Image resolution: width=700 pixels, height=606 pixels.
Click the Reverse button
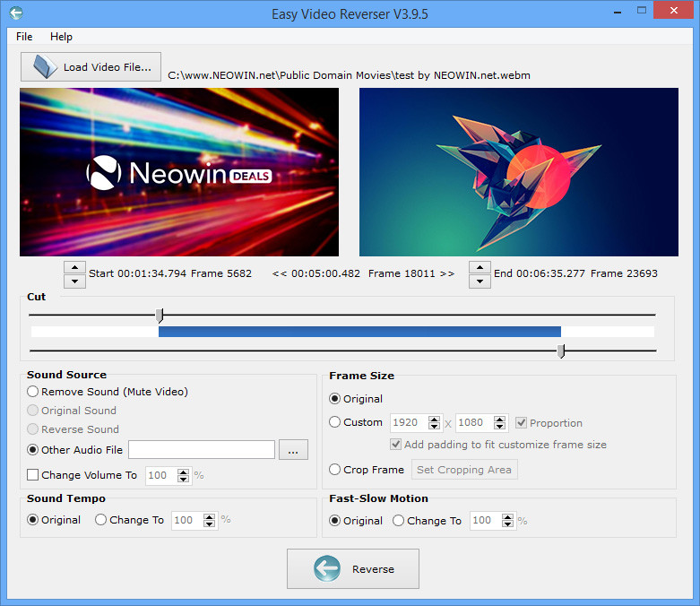coord(352,568)
